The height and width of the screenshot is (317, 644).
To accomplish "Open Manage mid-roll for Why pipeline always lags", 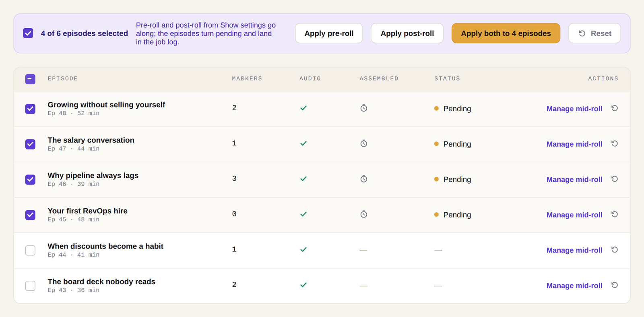I will (x=574, y=180).
